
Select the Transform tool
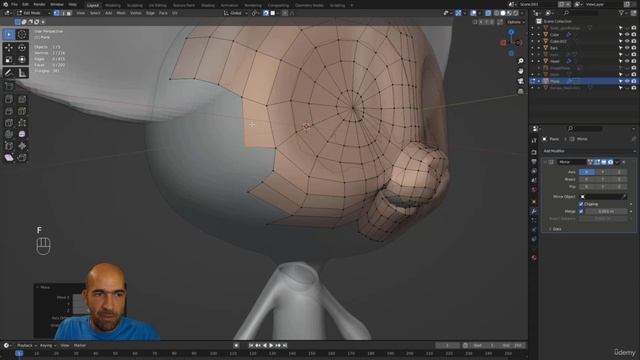coord(22,60)
